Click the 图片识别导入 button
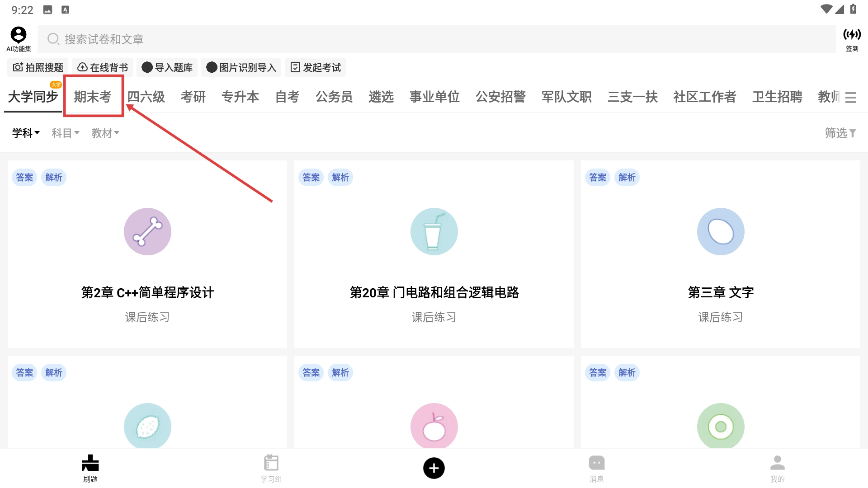Viewport: 868px width, 488px height. point(241,67)
